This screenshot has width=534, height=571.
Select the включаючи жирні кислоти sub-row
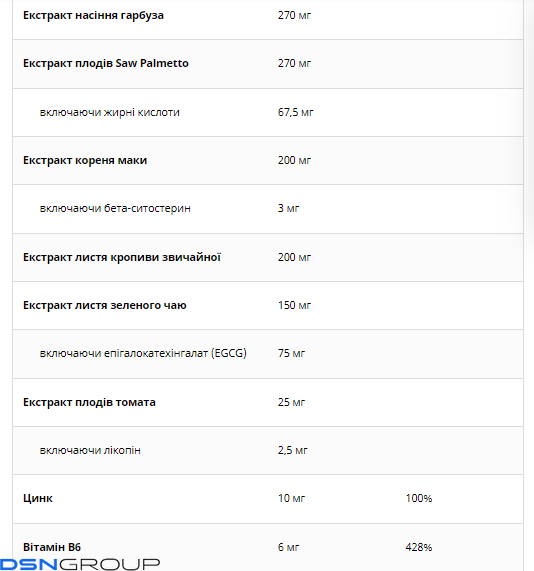(x=268, y=112)
